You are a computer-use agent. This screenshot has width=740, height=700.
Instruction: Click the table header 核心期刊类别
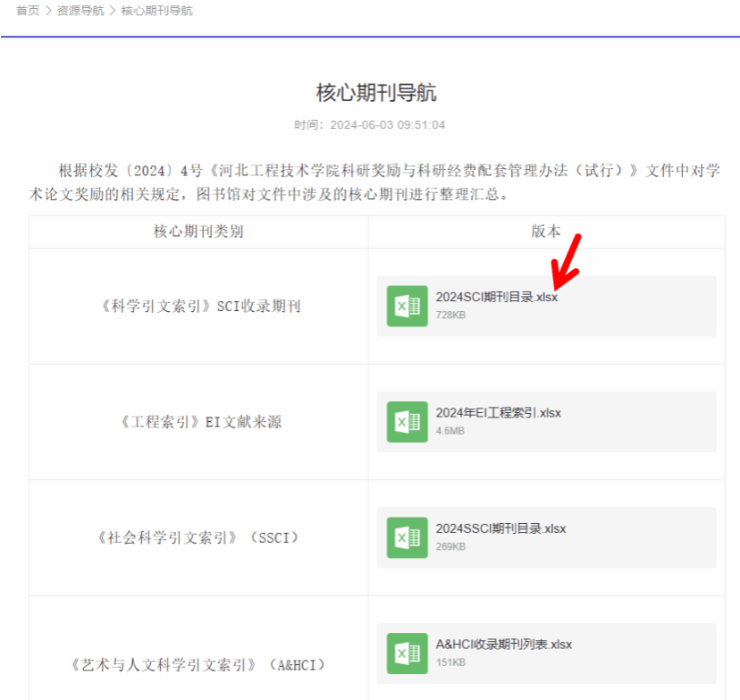[198, 232]
